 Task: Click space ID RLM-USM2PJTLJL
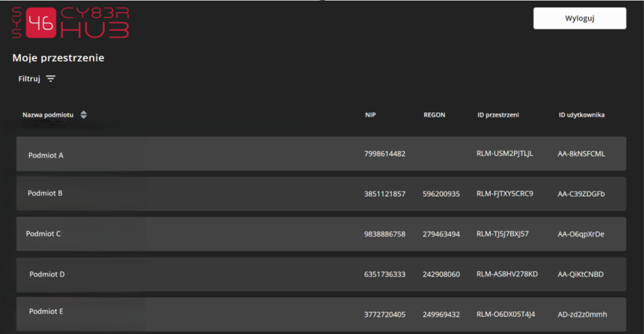(x=505, y=153)
